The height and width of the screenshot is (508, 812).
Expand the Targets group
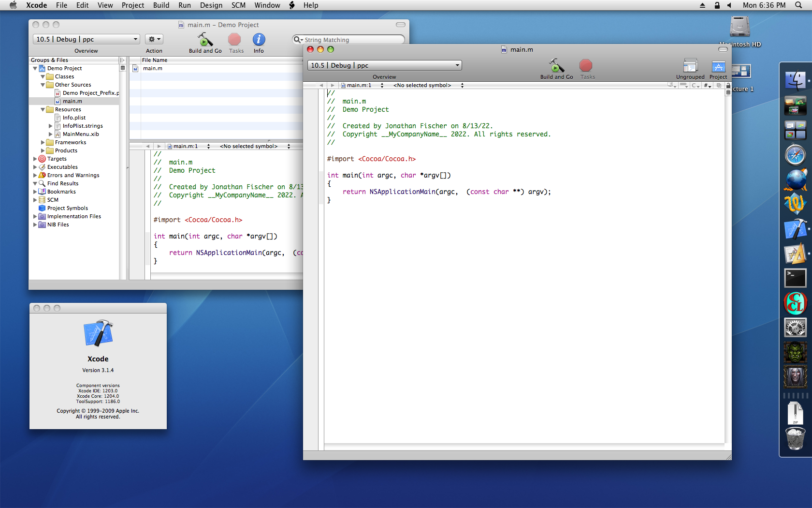coord(35,159)
